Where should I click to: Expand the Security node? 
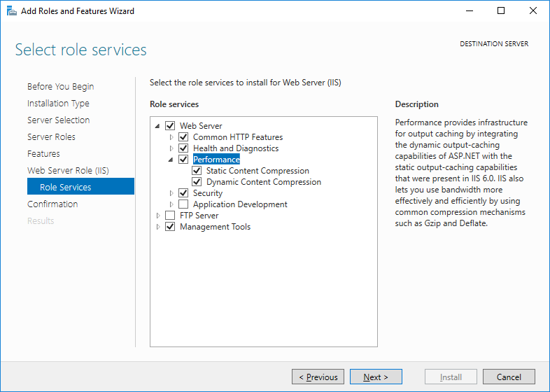(171, 193)
